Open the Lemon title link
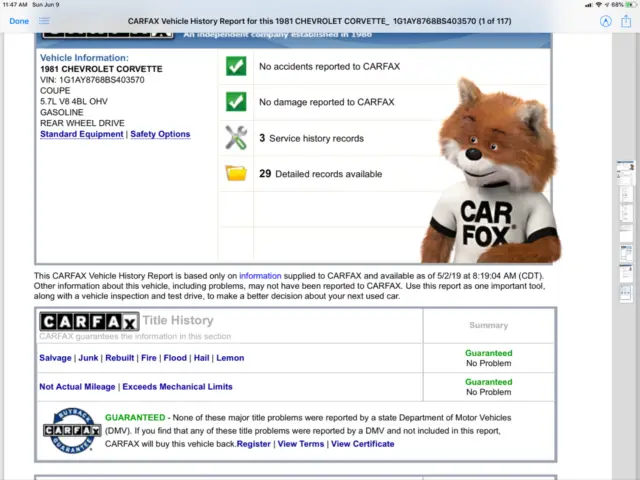Viewport: 640px width, 480px height. click(x=230, y=358)
